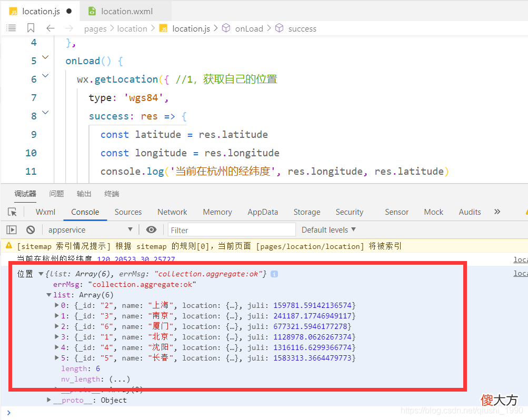The width and height of the screenshot is (528, 420).
Task: Clear the console with the ban icon
Action: point(31,230)
